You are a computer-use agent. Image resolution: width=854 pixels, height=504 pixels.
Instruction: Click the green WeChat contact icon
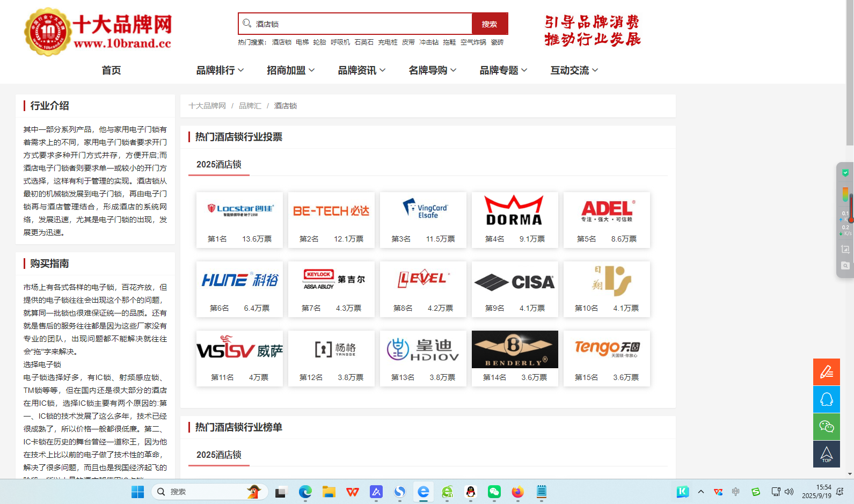[x=827, y=427]
